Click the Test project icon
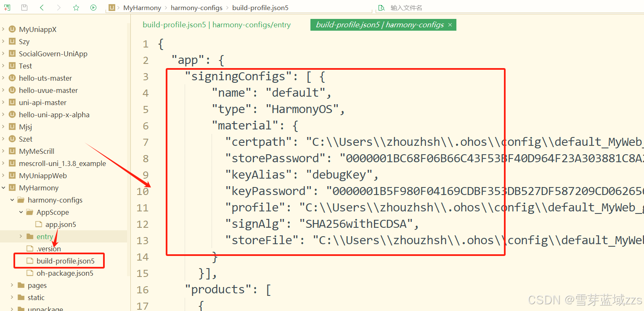Viewport: 644px width, 311px height. (12, 66)
